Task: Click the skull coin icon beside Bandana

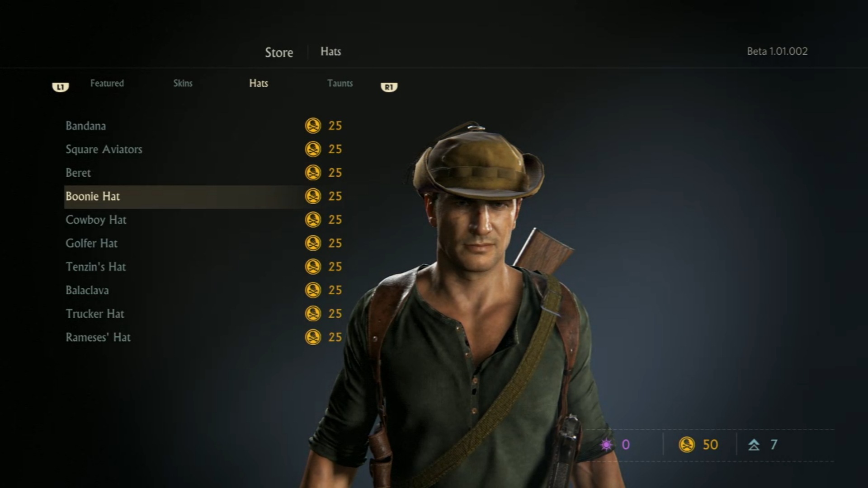Action: 313,126
